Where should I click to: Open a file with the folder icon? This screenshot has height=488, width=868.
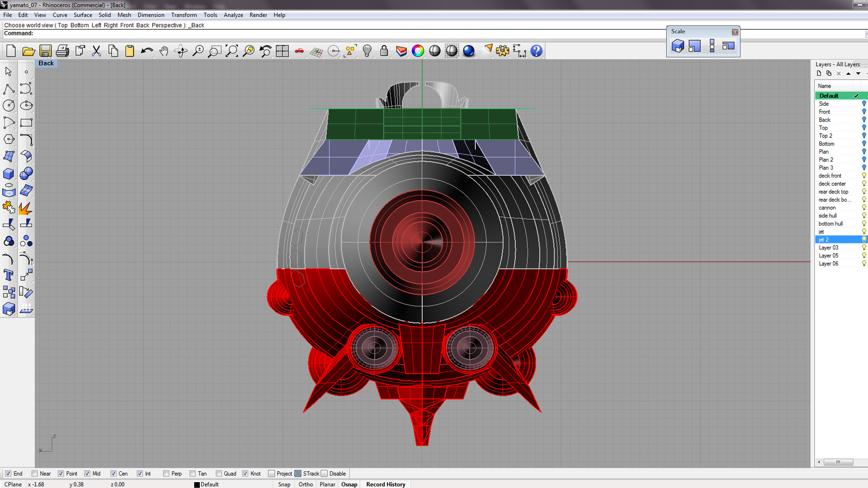coord(28,51)
